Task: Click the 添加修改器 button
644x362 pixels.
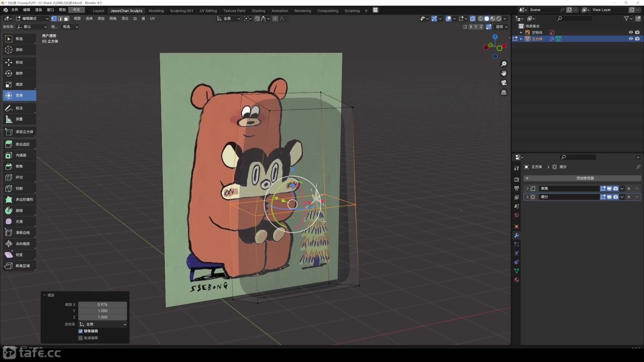Action: (582, 178)
